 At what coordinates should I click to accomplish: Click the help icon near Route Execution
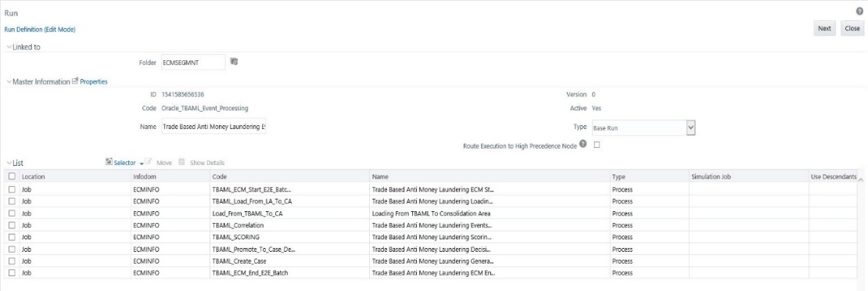point(583,145)
